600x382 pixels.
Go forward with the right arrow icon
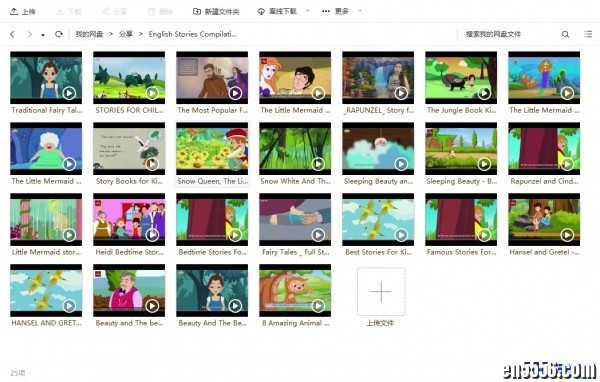coord(29,34)
